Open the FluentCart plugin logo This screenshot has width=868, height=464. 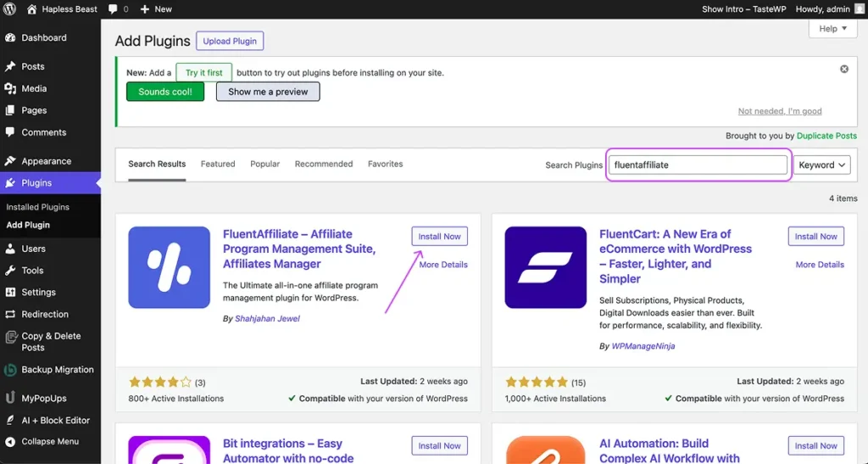tap(546, 267)
